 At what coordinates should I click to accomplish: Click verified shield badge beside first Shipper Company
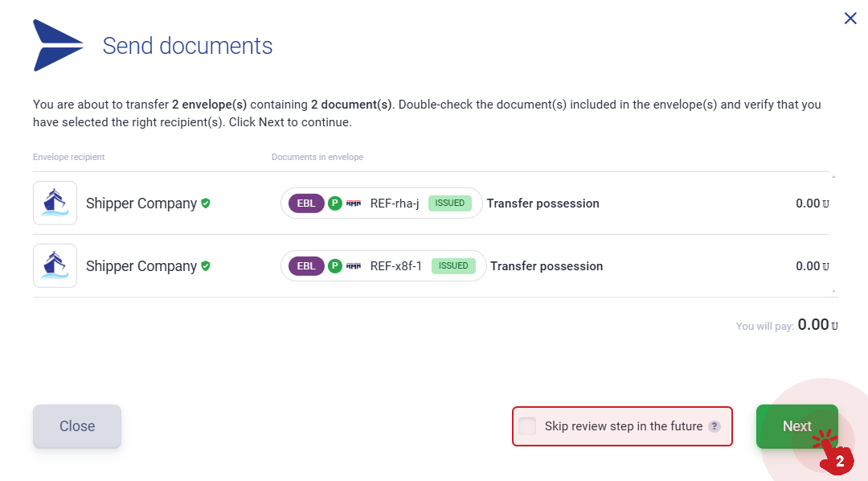point(206,203)
